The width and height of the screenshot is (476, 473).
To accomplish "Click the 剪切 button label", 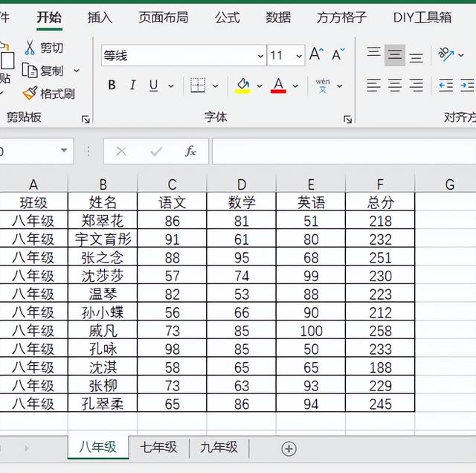I will pos(51,48).
